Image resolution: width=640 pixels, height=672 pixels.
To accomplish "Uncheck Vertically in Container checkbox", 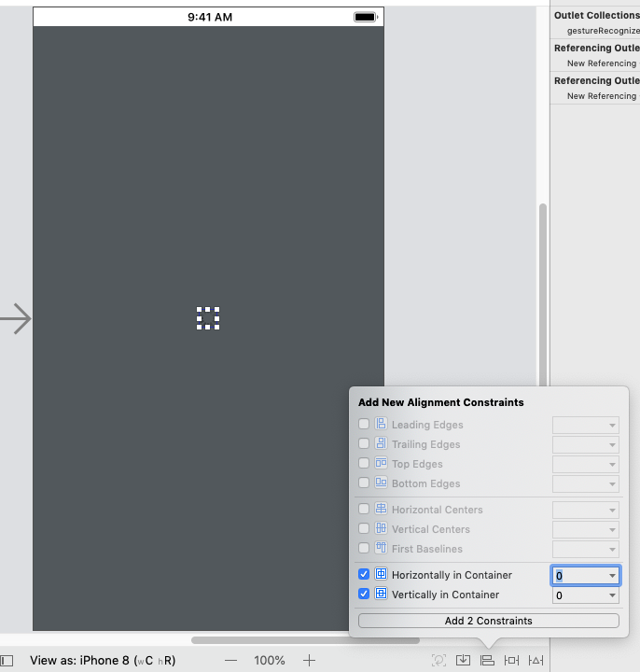I will click(364, 595).
